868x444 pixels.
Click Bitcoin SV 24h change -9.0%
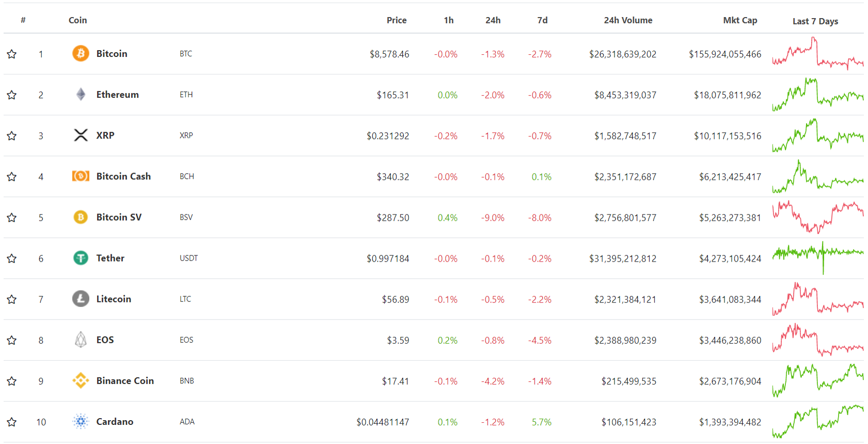(493, 218)
